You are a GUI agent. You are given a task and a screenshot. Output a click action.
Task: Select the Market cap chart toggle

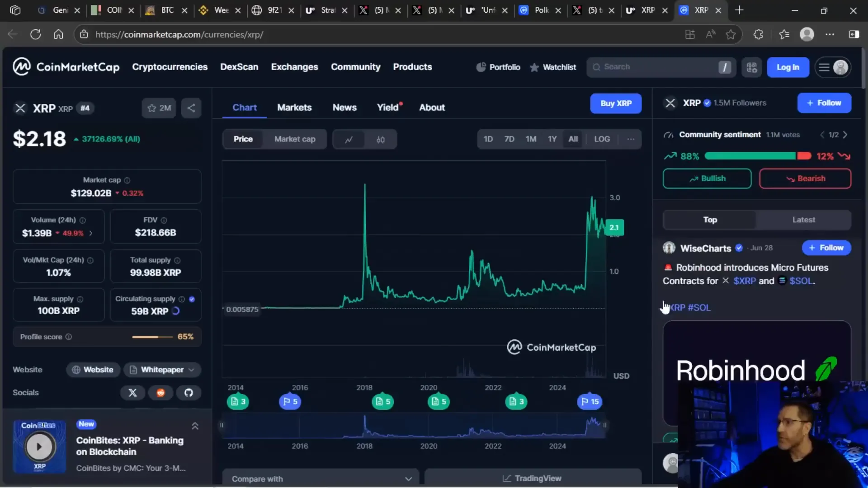295,139
